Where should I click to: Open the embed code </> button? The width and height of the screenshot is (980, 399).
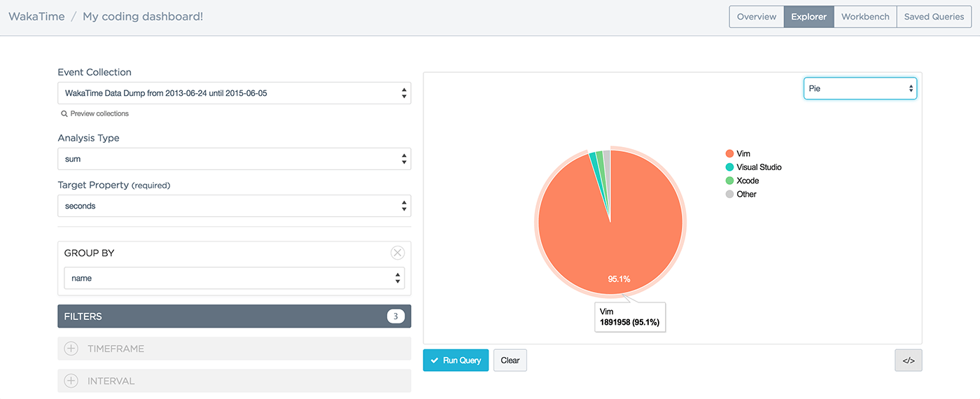click(908, 360)
